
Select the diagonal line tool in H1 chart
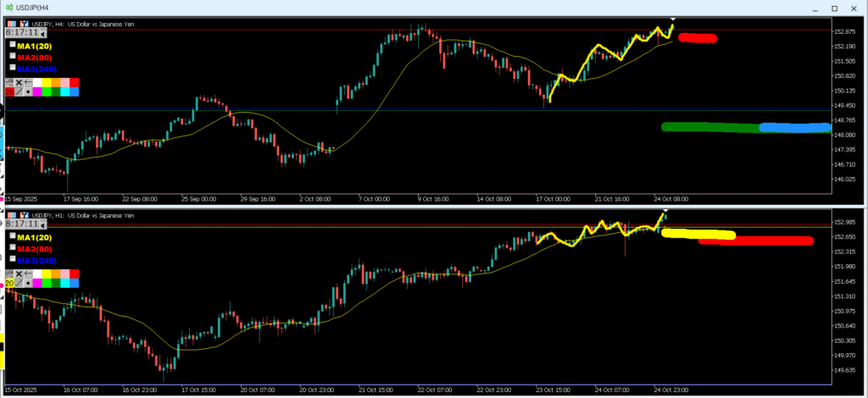click(x=19, y=284)
